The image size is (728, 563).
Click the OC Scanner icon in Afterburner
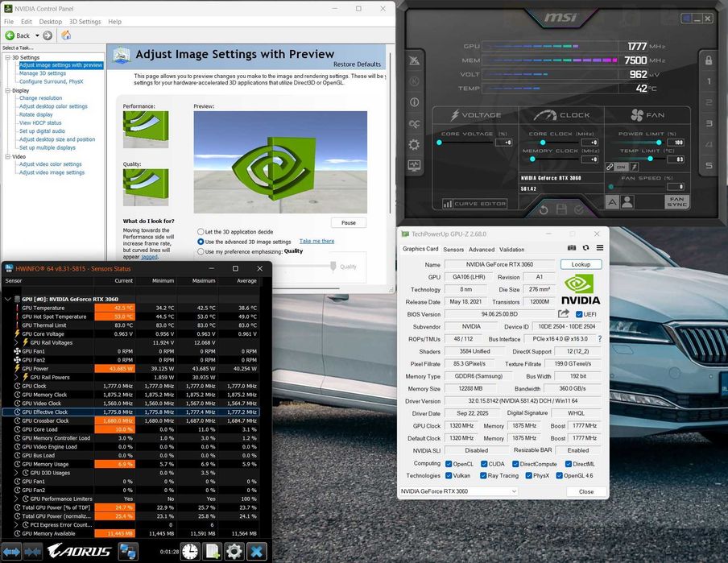click(414, 123)
